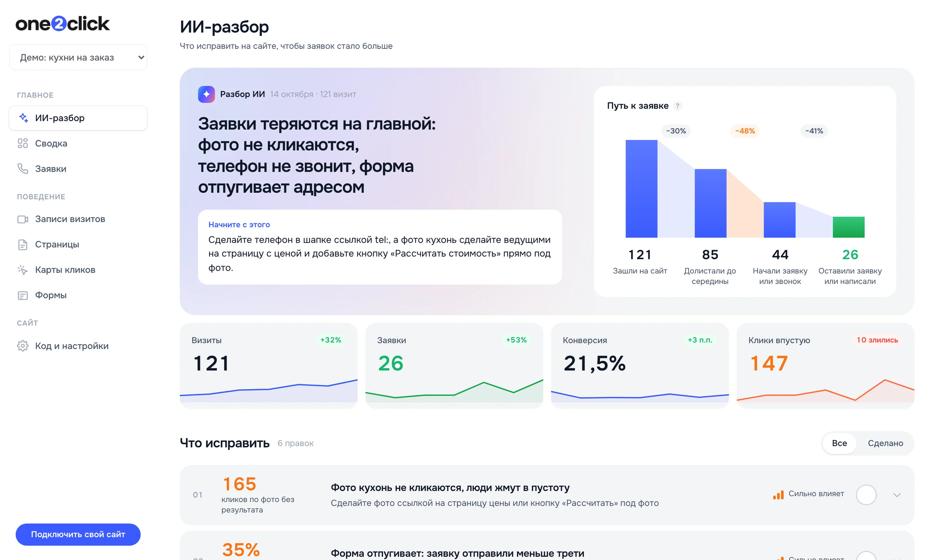The height and width of the screenshot is (560, 938).
Task: Click the orange −48% funnel drop badge
Action: (745, 131)
